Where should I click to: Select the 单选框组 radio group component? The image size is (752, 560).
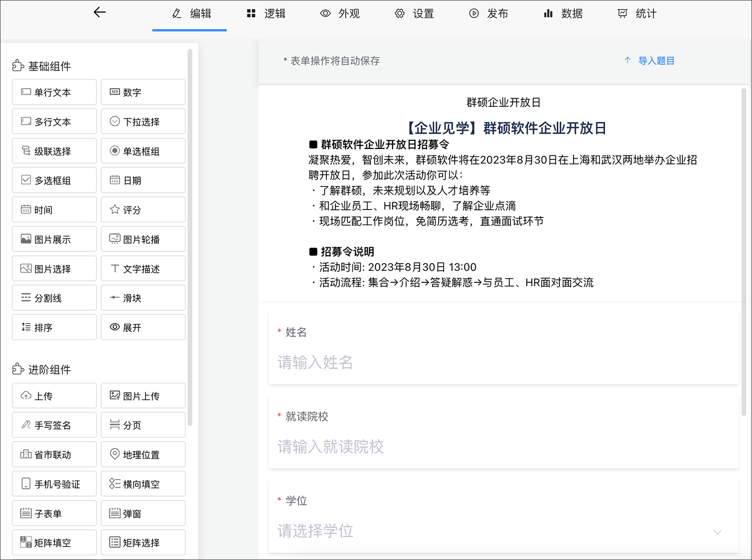click(x=143, y=150)
